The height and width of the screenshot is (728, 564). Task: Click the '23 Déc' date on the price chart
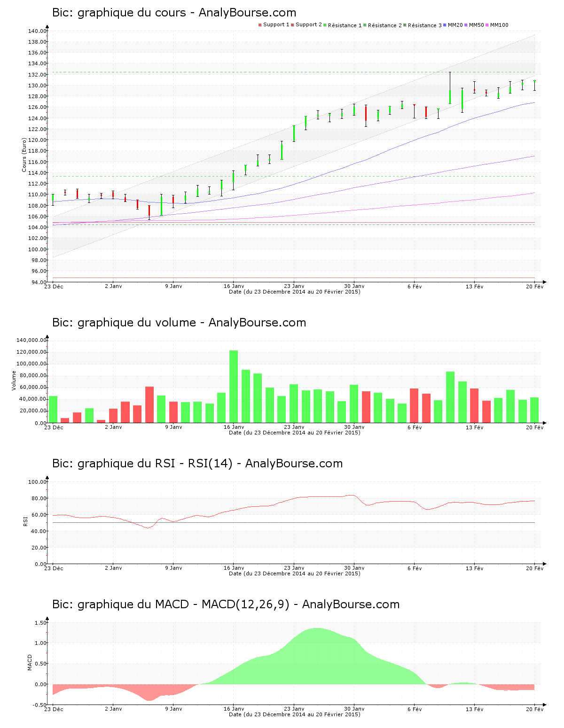[54, 287]
